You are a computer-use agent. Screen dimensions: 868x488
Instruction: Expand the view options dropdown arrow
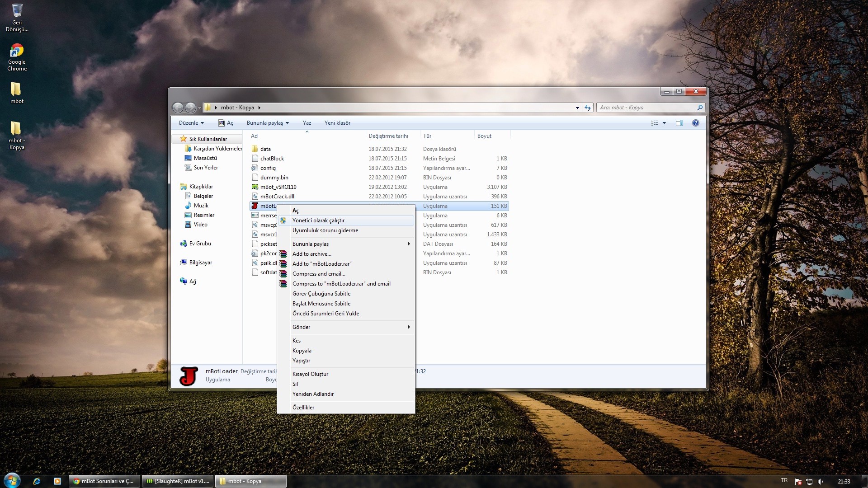point(664,123)
